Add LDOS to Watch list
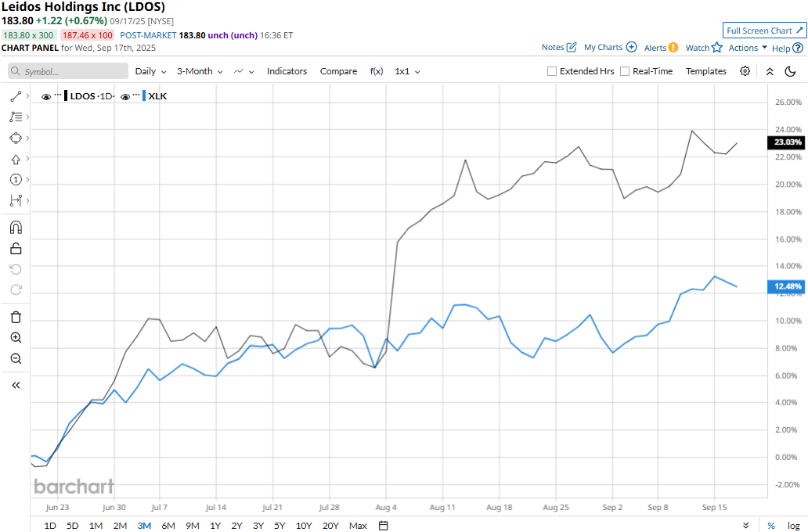 click(x=704, y=48)
